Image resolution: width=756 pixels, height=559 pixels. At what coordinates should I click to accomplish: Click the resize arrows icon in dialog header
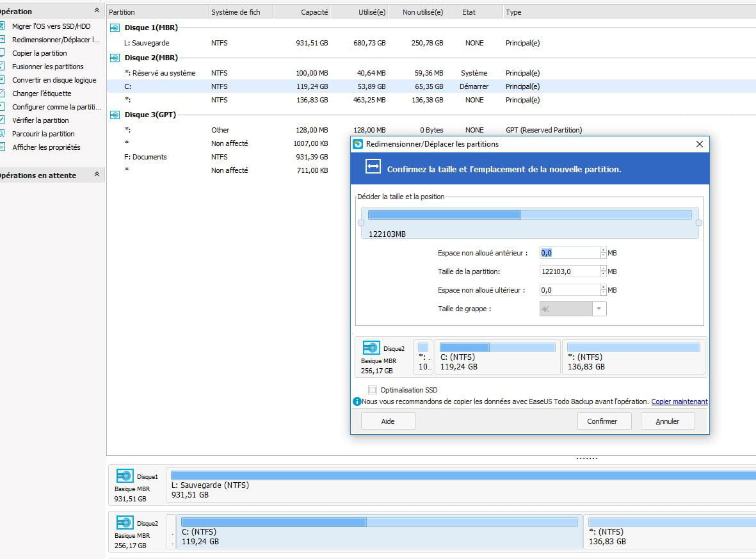(373, 167)
